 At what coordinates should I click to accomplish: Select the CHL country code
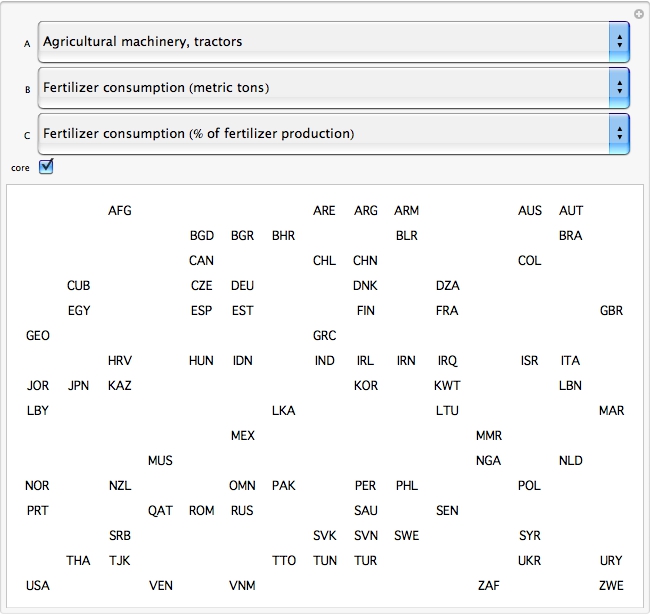324,261
